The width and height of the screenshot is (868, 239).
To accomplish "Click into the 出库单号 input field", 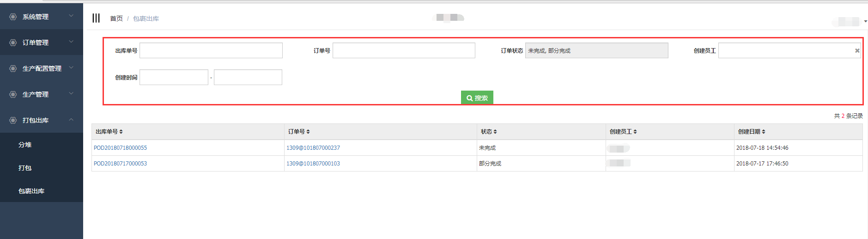I will [x=211, y=50].
